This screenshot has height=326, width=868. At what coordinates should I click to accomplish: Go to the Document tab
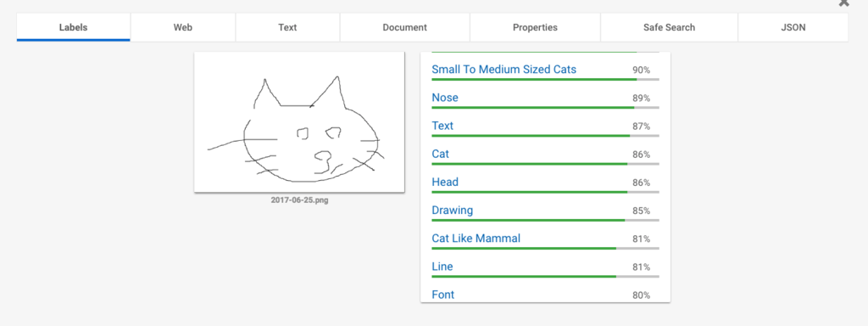(x=404, y=27)
